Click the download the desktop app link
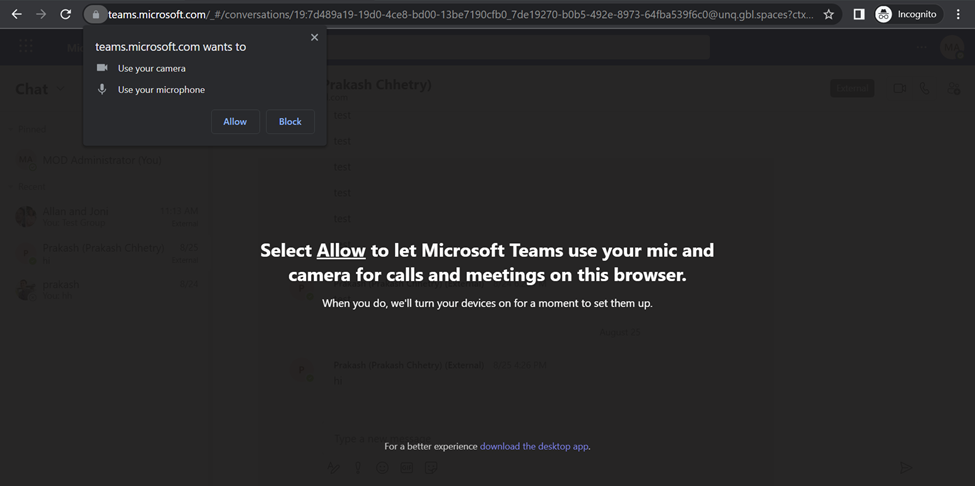This screenshot has width=975, height=486. tap(534, 446)
